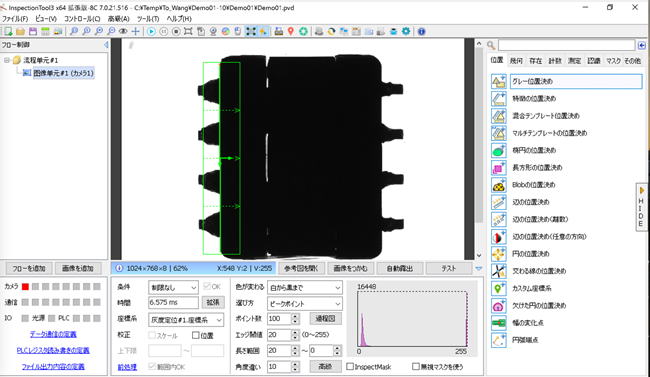650x377 pixels.
Task: Click the search input field at top right
Action: click(x=566, y=45)
